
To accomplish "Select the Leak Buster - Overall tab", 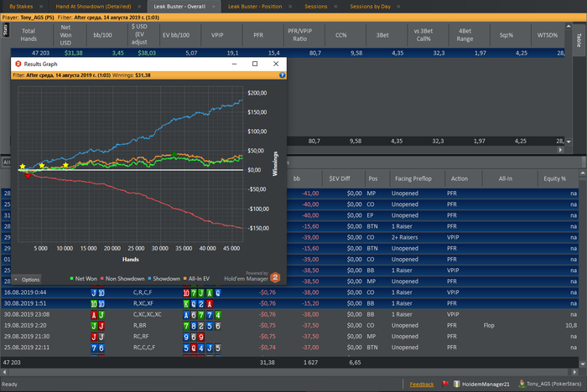I will click(179, 7).
